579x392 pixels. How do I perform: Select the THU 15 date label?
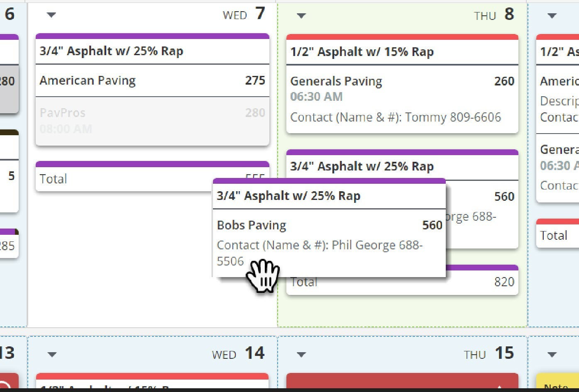pyautogui.click(x=489, y=354)
